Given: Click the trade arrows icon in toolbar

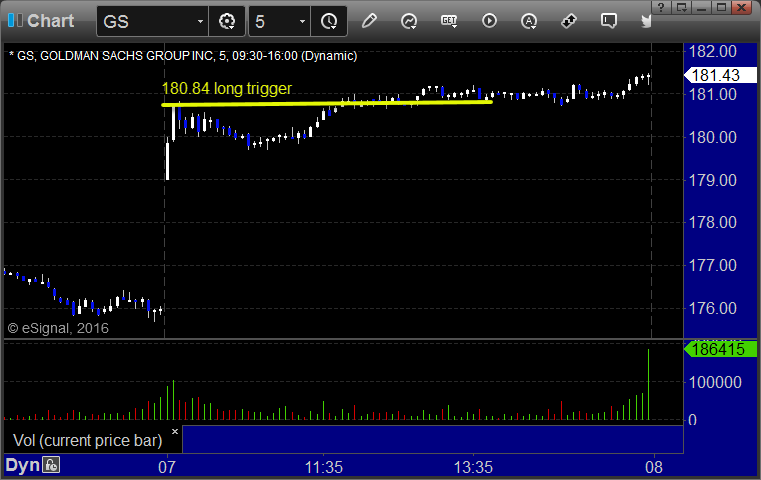Looking at the screenshot, I should coord(568,21).
